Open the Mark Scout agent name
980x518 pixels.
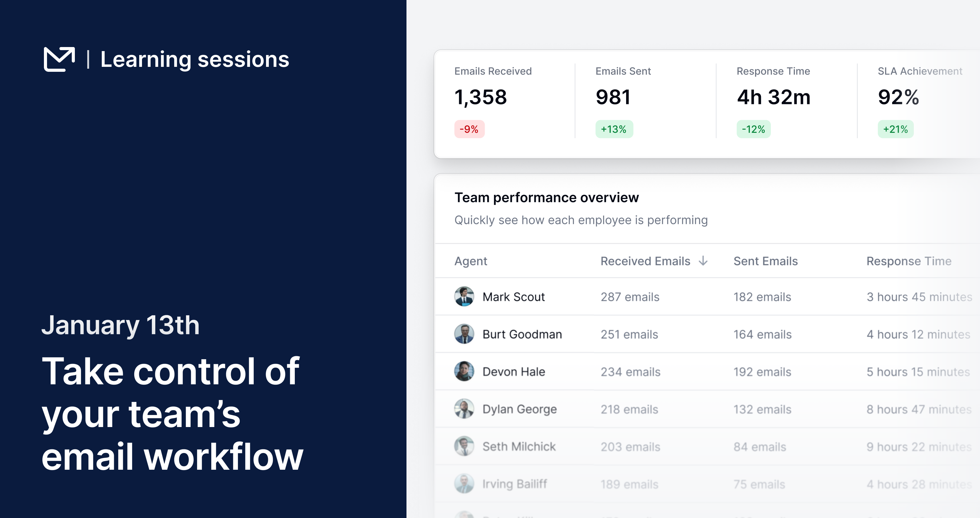(513, 297)
